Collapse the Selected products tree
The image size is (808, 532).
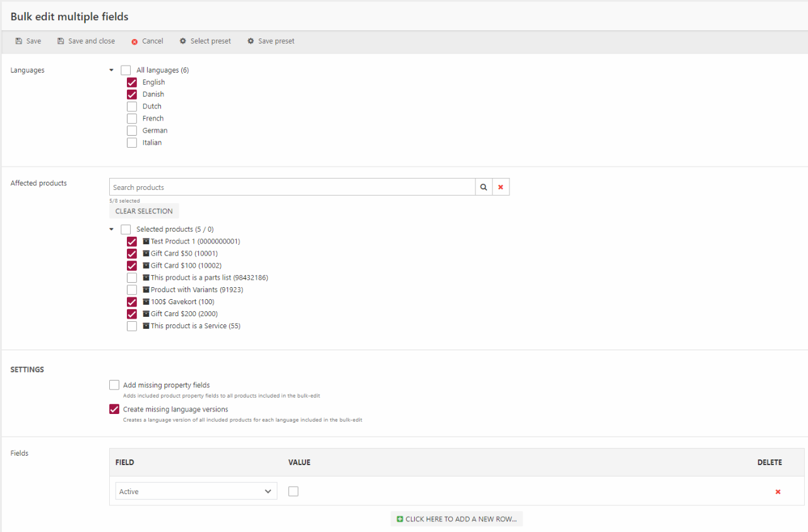point(112,229)
